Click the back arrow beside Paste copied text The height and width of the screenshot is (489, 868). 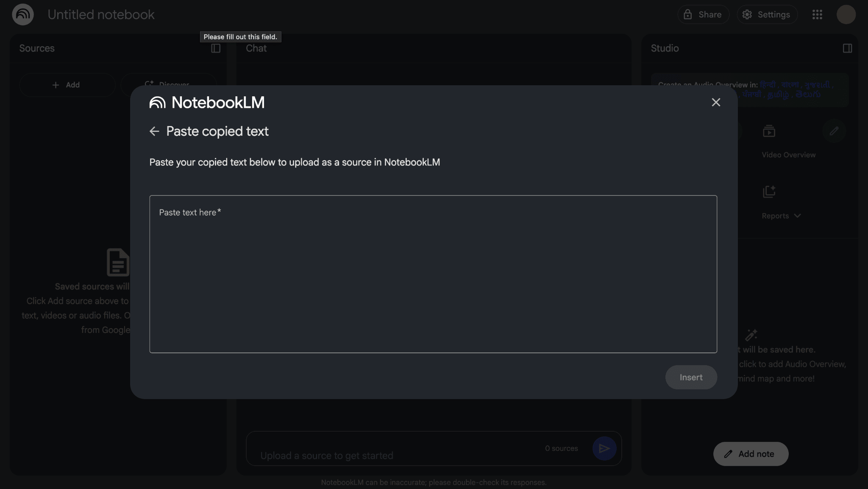tap(154, 131)
